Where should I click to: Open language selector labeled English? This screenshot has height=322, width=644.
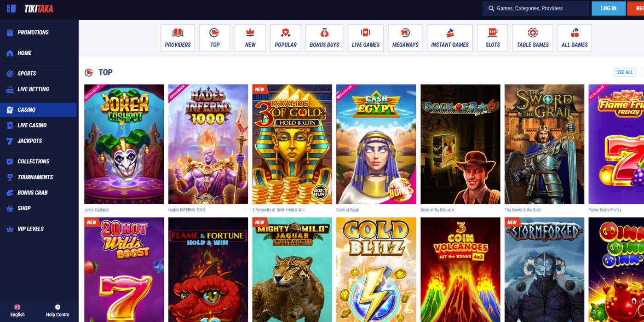[17, 311]
